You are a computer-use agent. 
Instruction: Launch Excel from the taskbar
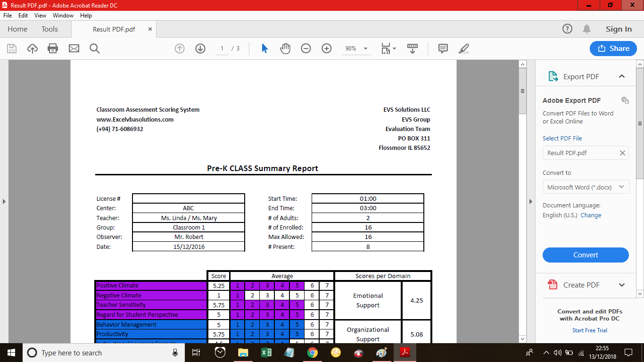pyautogui.click(x=266, y=352)
